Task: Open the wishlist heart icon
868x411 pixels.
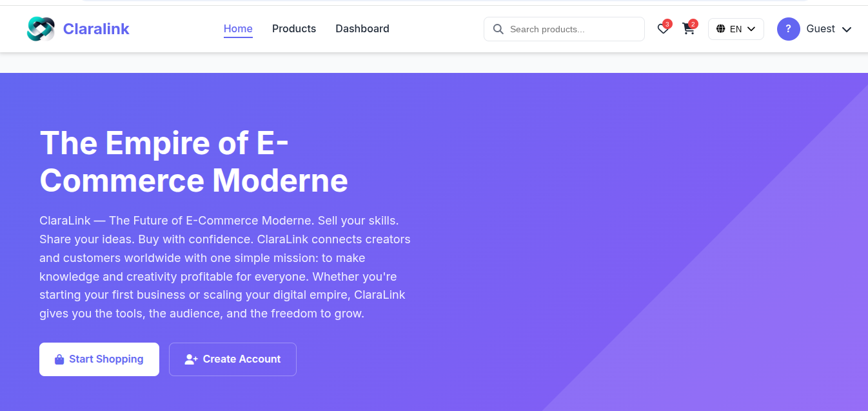Action: pos(662,29)
